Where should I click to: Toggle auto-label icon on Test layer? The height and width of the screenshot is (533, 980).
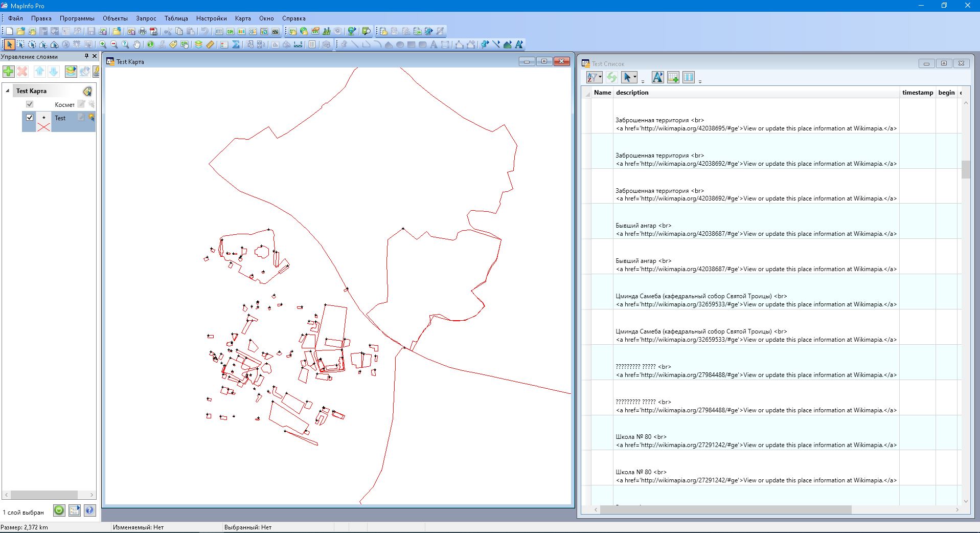[x=91, y=118]
